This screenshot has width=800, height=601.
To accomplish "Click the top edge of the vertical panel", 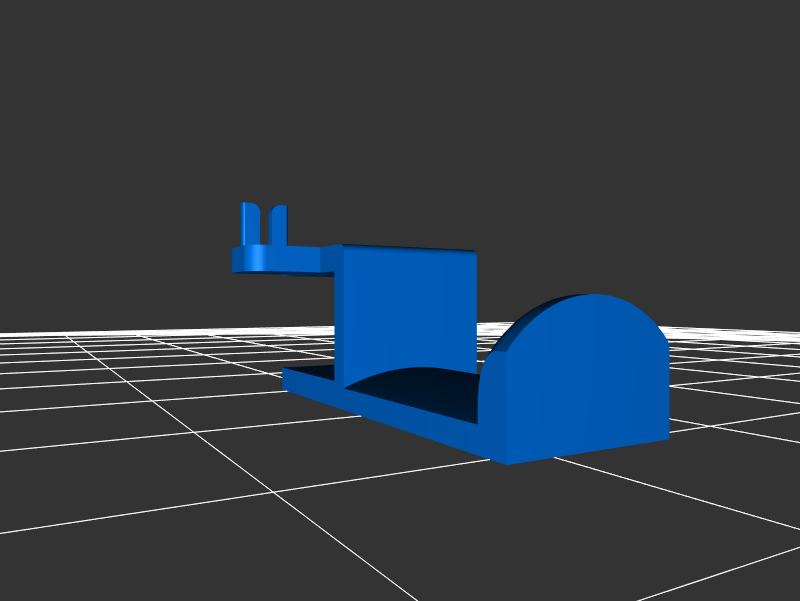I will pyautogui.click(x=410, y=247).
